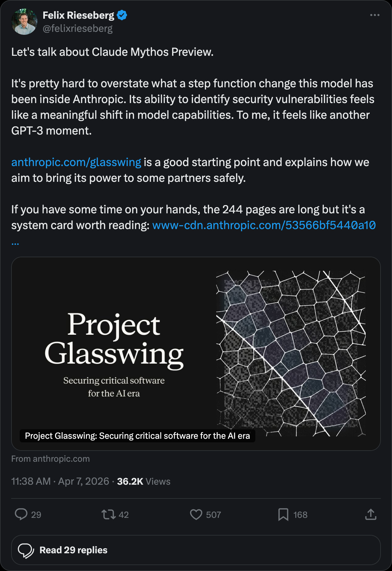Open the www-cdn.anthropic.com system card link

(x=264, y=225)
